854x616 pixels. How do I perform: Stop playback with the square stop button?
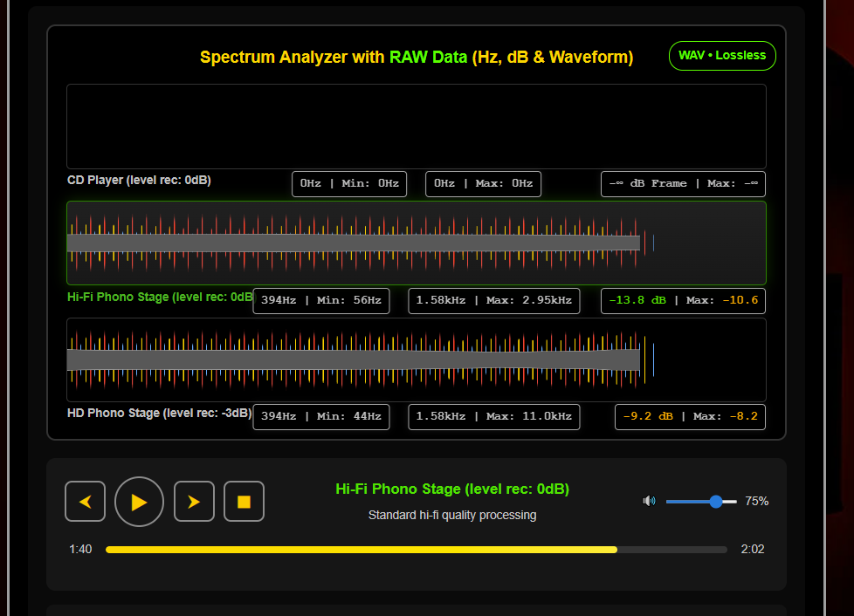[244, 501]
